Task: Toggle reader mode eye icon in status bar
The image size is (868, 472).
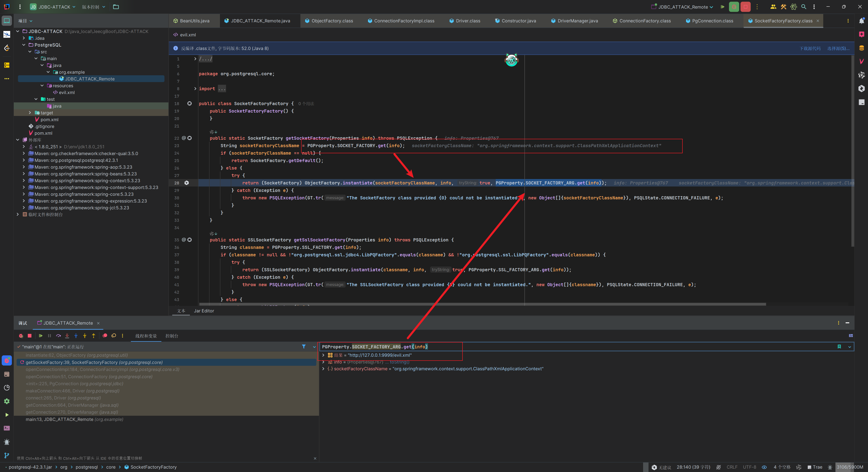Action: 764,467
